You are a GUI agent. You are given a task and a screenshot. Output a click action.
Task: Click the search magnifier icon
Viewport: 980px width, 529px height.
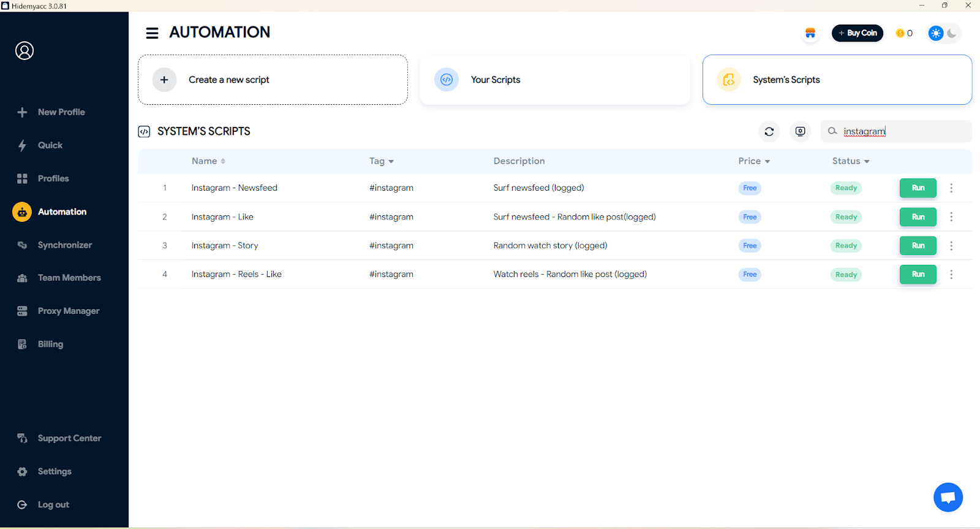click(x=832, y=131)
